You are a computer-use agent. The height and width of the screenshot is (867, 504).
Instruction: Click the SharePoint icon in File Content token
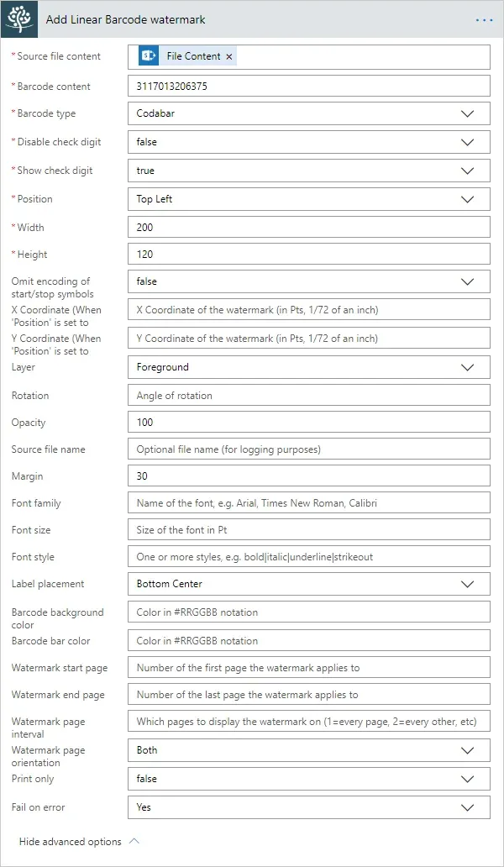[x=148, y=55]
